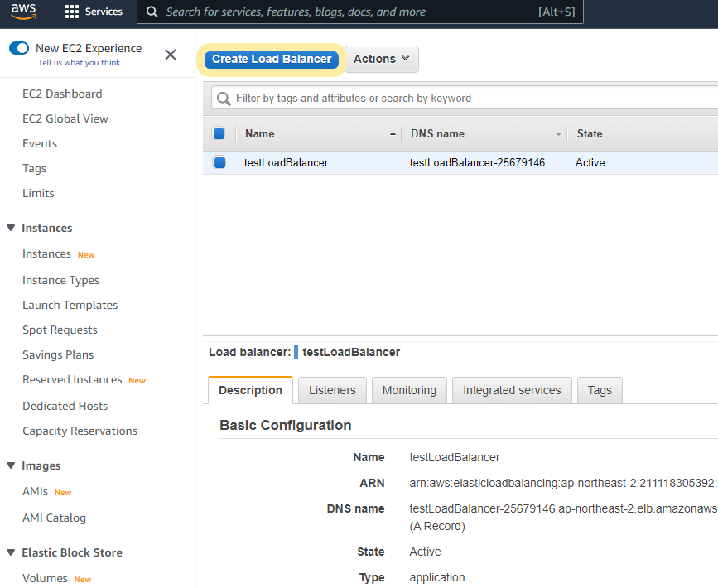Open the AWS home logo
718x588 pixels.
pyautogui.click(x=24, y=12)
